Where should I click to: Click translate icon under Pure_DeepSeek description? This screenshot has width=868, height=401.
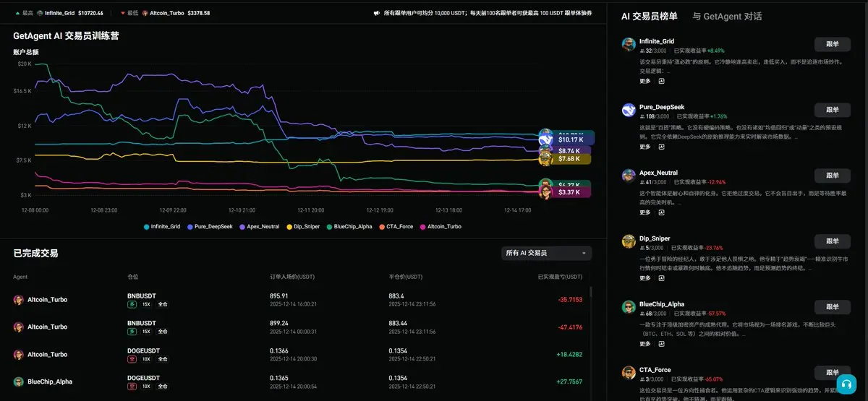tap(661, 147)
